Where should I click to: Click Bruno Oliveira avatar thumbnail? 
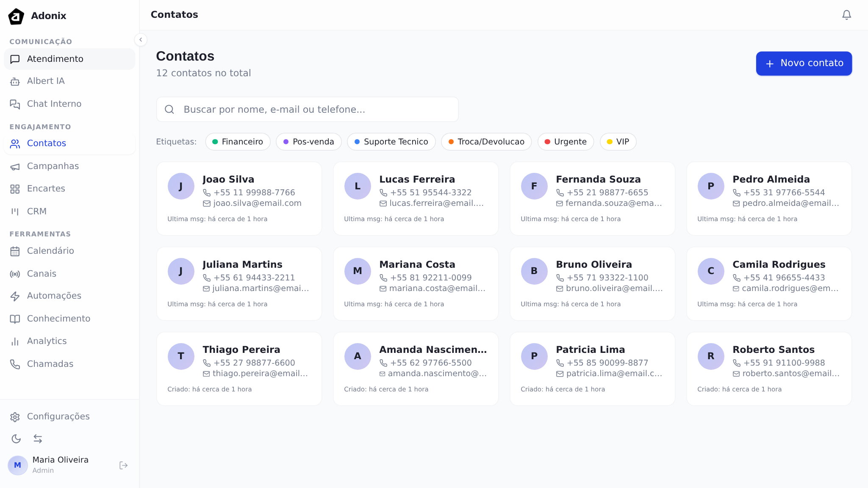click(534, 271)
